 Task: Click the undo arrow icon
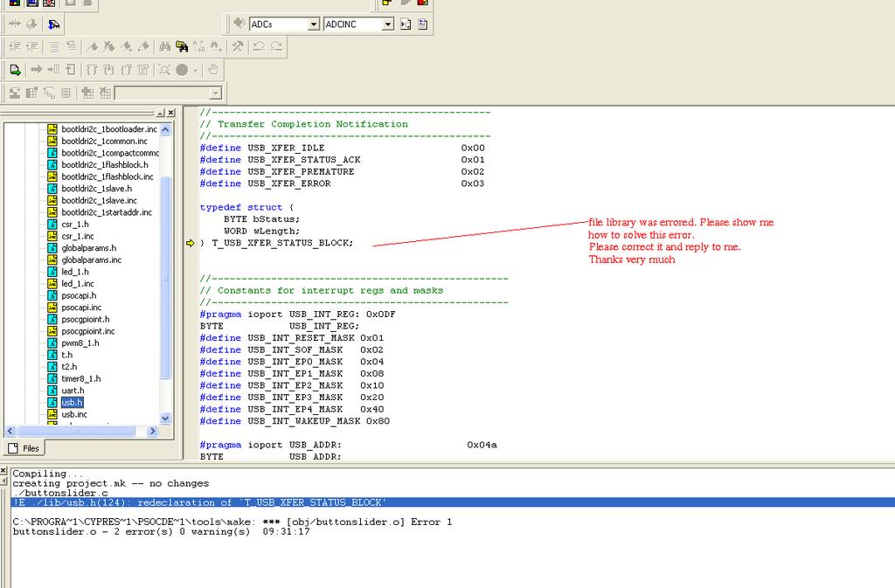click(259, 46)
